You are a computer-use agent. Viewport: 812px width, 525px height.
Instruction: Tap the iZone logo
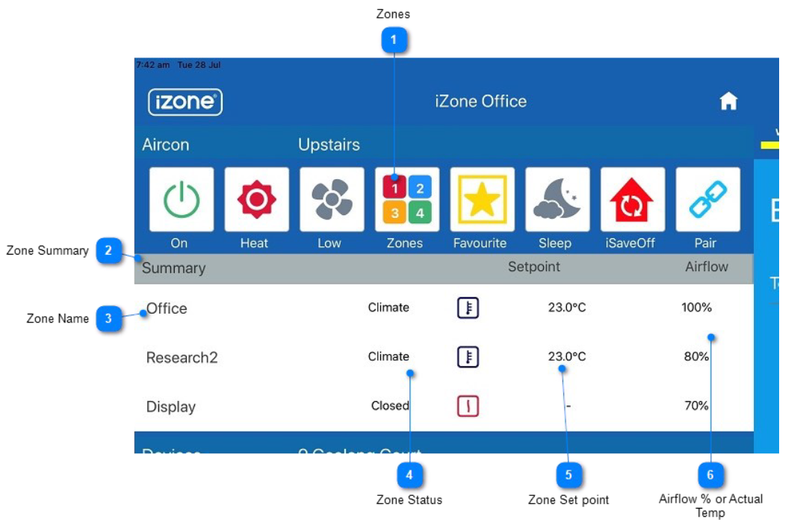coord(185,102)
